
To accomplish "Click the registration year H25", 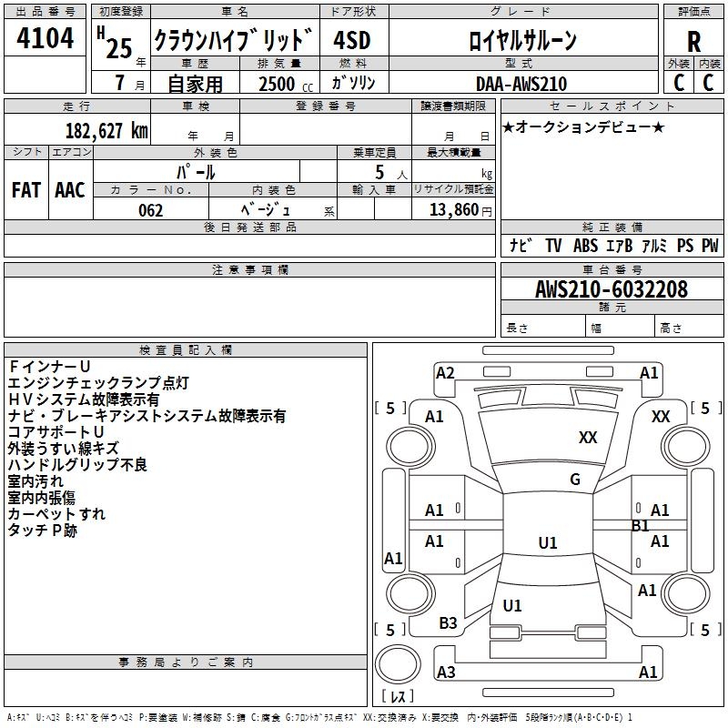I will coord(115,43).
